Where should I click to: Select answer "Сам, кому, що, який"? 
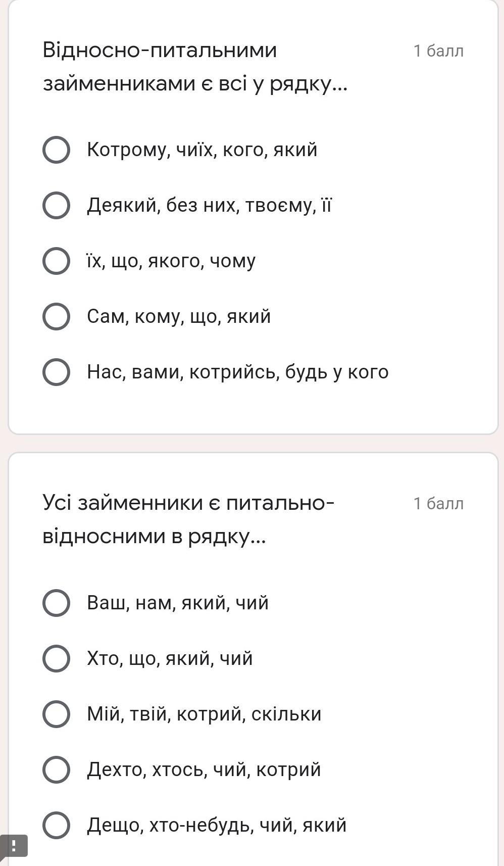pyautogui.click(x=56, y=316)
